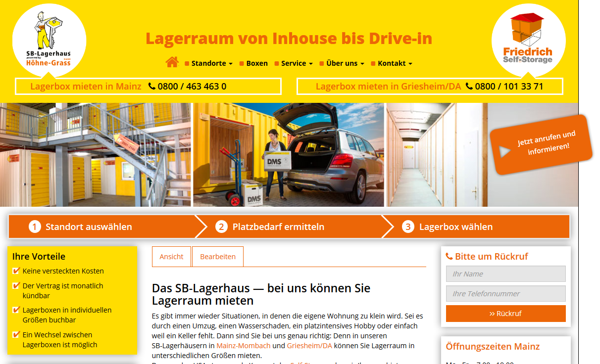Click the white corridor storage photo

(x=482, y=155)
